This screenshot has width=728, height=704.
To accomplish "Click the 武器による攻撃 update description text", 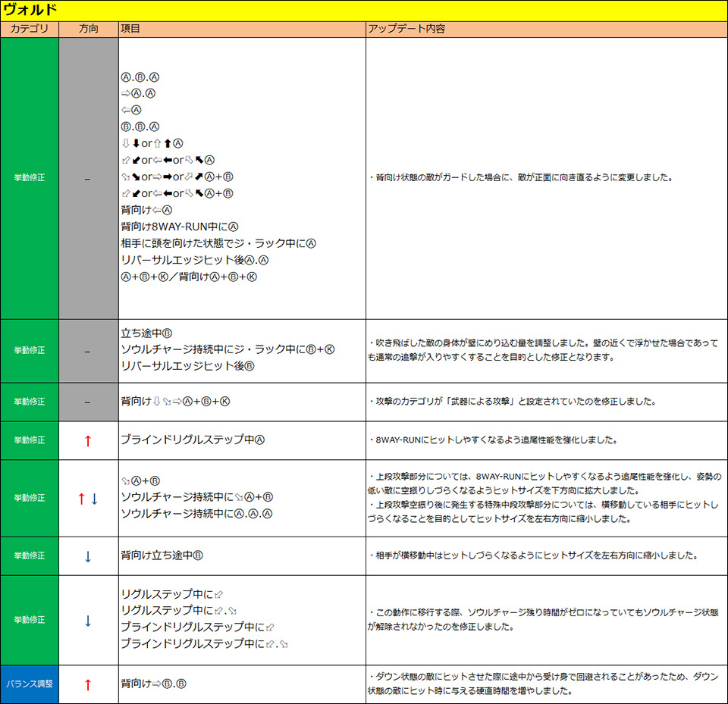I will [512, 402].
